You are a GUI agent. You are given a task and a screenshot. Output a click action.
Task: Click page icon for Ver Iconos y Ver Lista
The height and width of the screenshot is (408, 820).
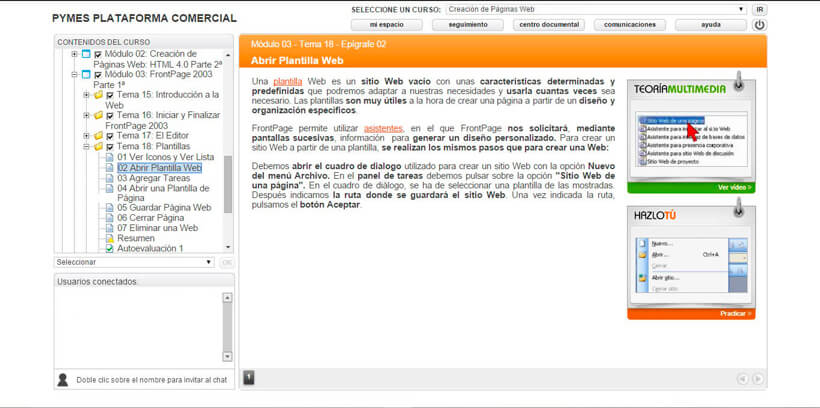click(x=109, y=157)
